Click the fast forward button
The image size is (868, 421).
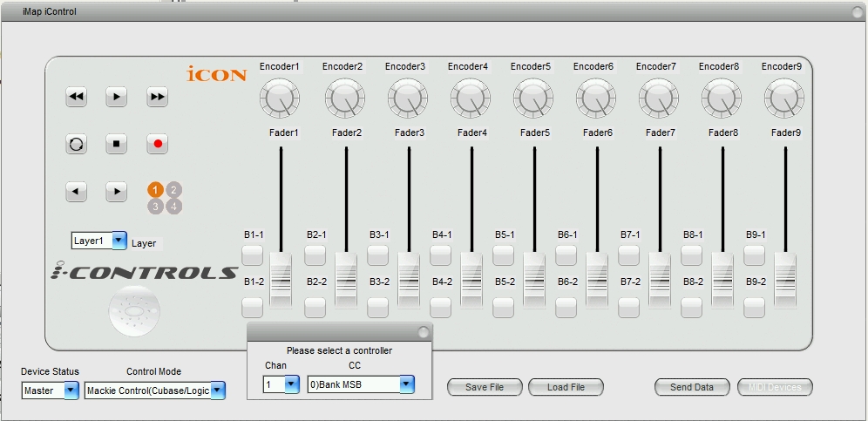pyautogui.click(x=158, y=97)
